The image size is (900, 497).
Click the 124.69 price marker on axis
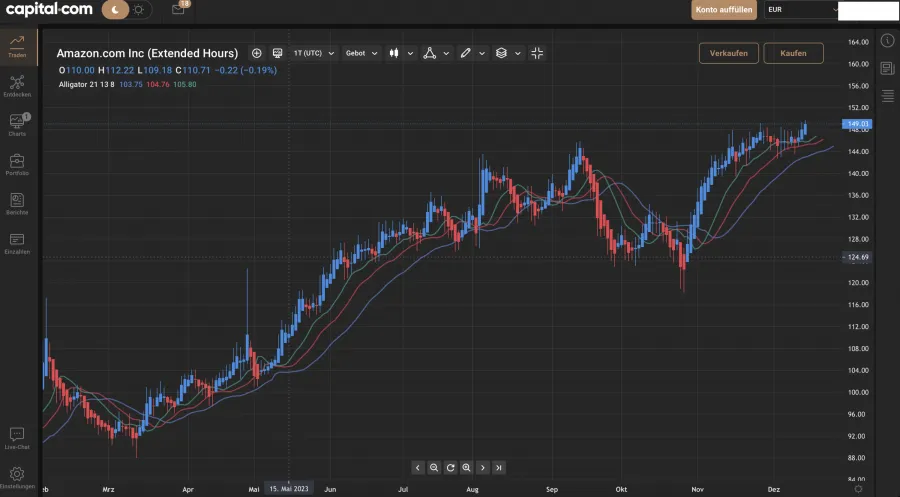click(x=857, y=257)
